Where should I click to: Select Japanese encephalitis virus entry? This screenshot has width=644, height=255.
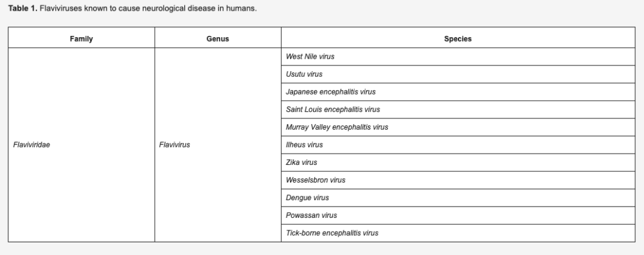point(458,92)
